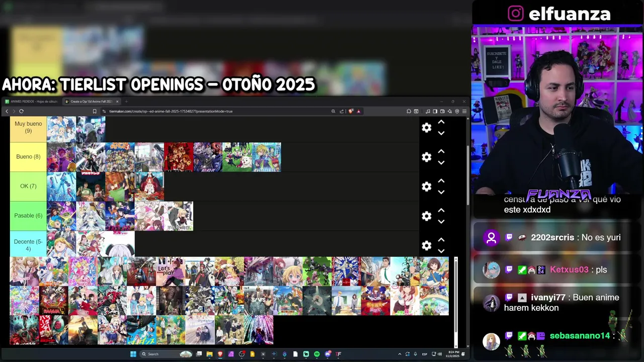
Task: Select the Pasable (6) tier label
Action: pos(28,216)
